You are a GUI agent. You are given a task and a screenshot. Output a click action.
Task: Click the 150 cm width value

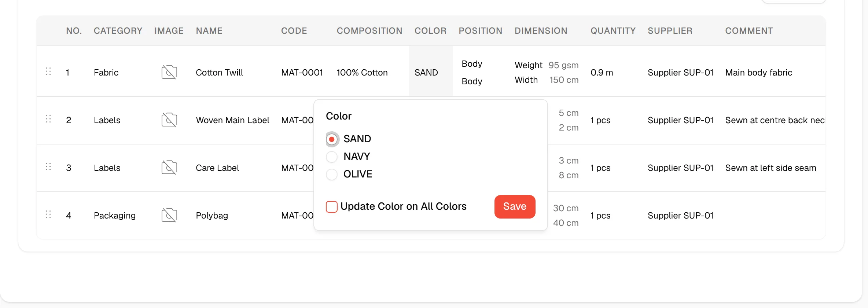click(564, 80)
